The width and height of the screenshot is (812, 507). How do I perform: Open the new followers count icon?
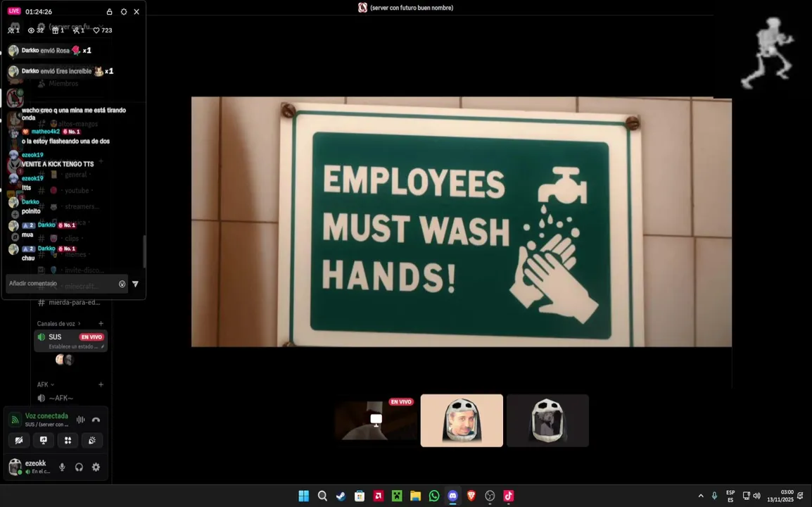[x=76, y=30]
